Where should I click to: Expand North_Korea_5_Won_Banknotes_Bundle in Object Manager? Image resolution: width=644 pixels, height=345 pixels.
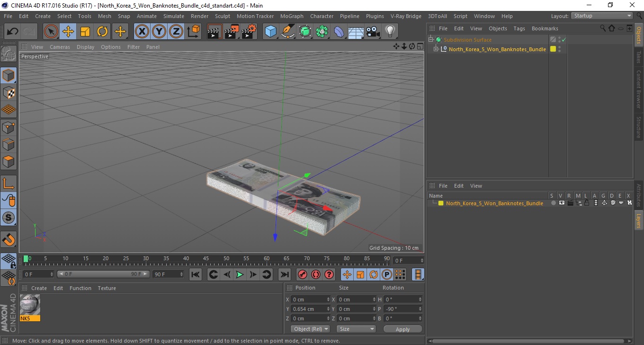[436, 49]
